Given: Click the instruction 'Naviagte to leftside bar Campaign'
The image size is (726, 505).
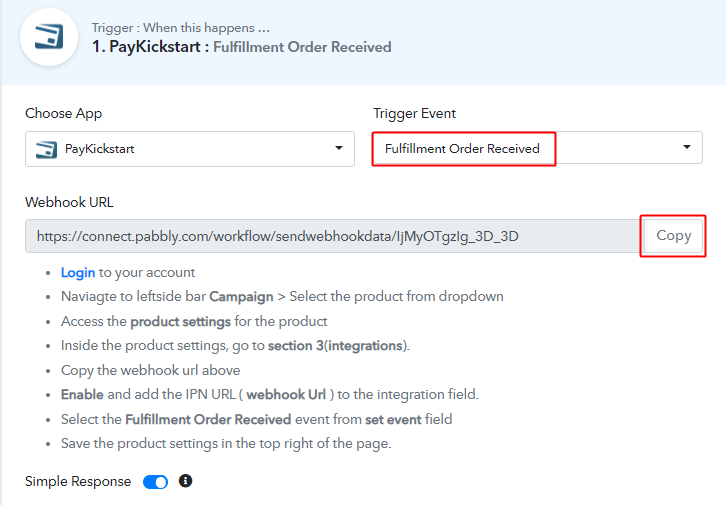Looking at the screenshot, I should coord(282,296).
